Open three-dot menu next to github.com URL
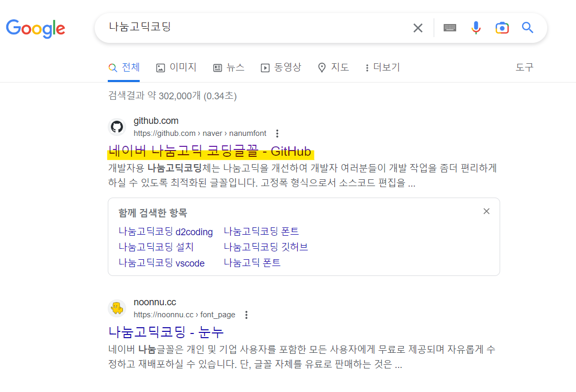The image size is (576, 392). click(x=277, y=133)
